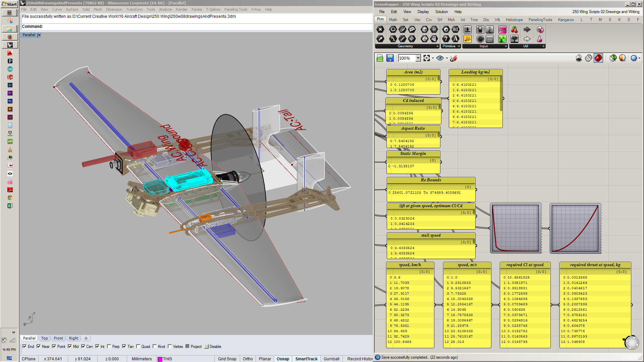Pick the Gradient component icon in Input
Viewport: 644px width, 362px height.
[502, 30]
